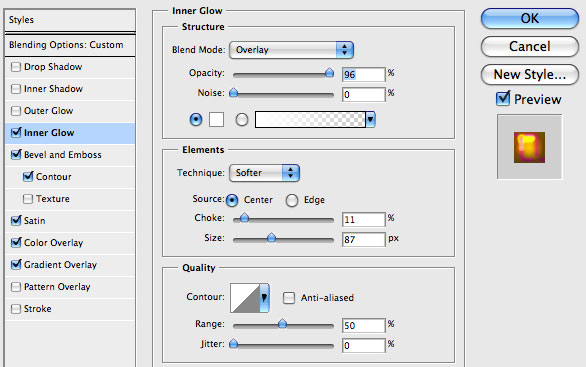Click the white glow color swatch

[216, 120]
